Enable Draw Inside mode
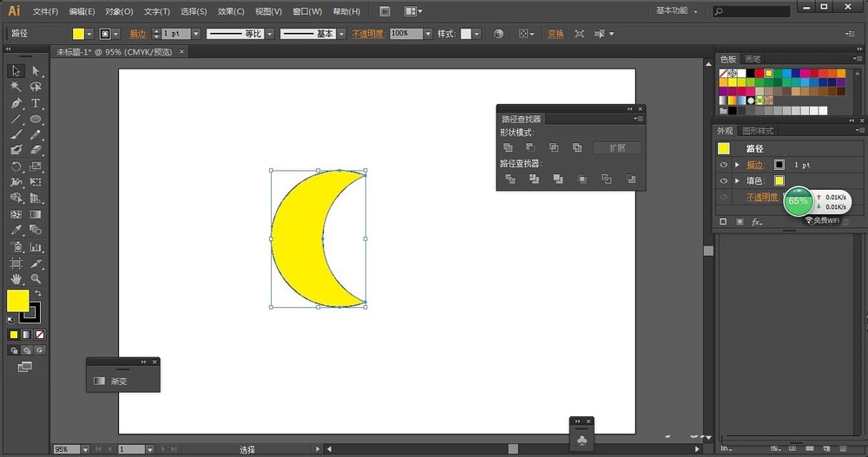Viewport: 868px width, 457px height. coord(39,350)
